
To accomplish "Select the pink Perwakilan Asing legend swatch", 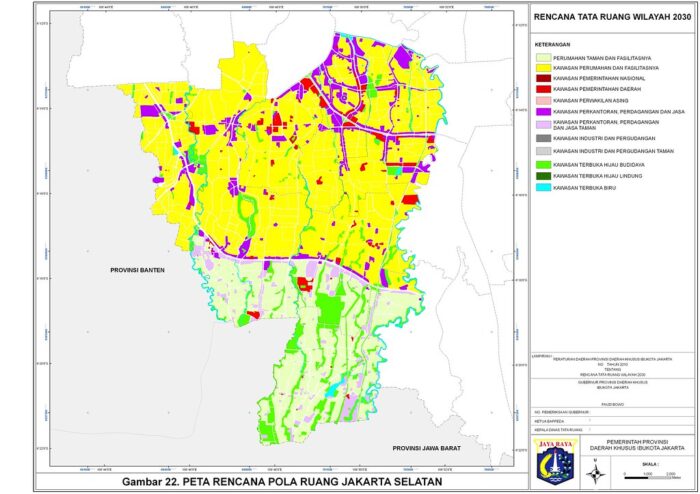I will click(x=543, y=102).
